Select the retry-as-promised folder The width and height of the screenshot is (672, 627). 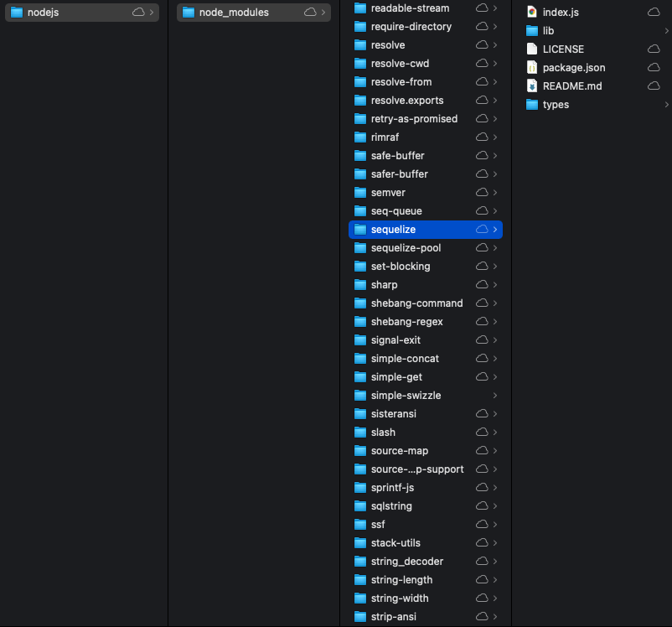(x=426, y=119)
